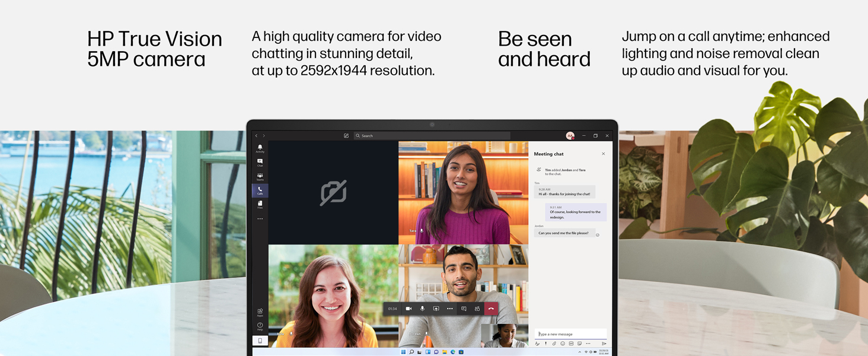Select Calls in the Teams sidebar
Image resolution: width=868 pixels, height=356 pixels.
(260, 190)
